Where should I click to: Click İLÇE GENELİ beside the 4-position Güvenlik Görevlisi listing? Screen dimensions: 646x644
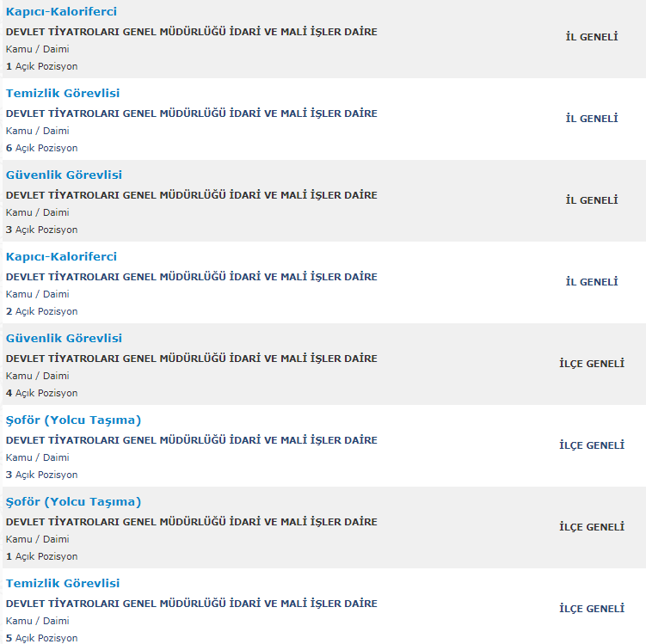pyautogui.click(x=592, y=364)
